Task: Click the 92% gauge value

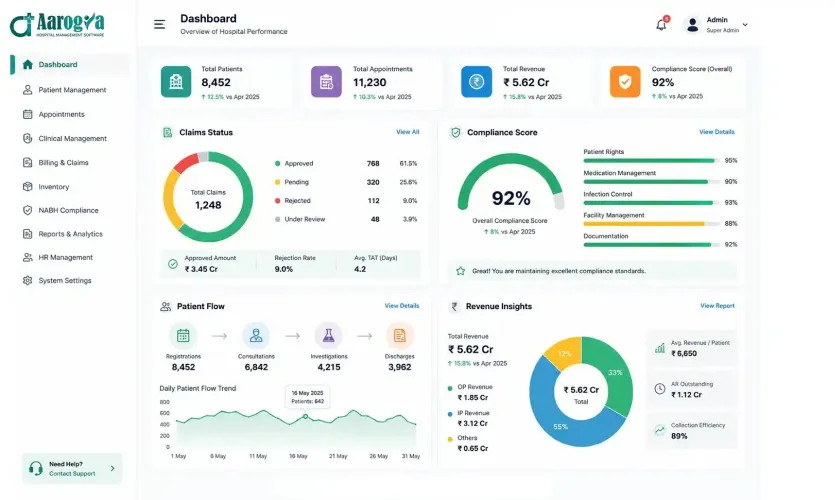Action: 511,198
